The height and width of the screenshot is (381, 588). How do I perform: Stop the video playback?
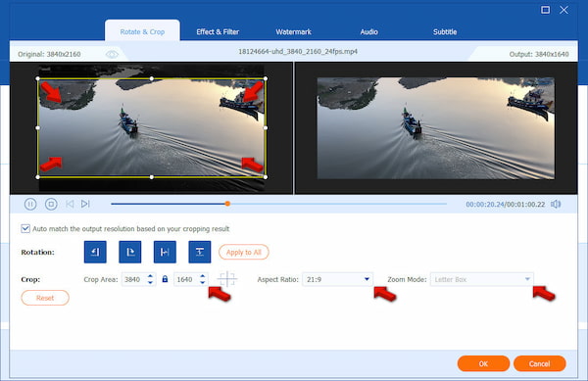pos(51,204)
